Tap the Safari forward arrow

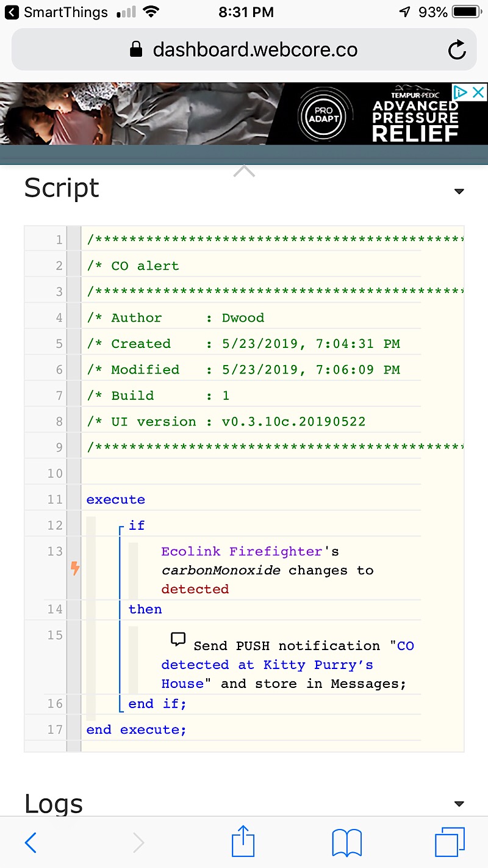[x=138, y=843]
